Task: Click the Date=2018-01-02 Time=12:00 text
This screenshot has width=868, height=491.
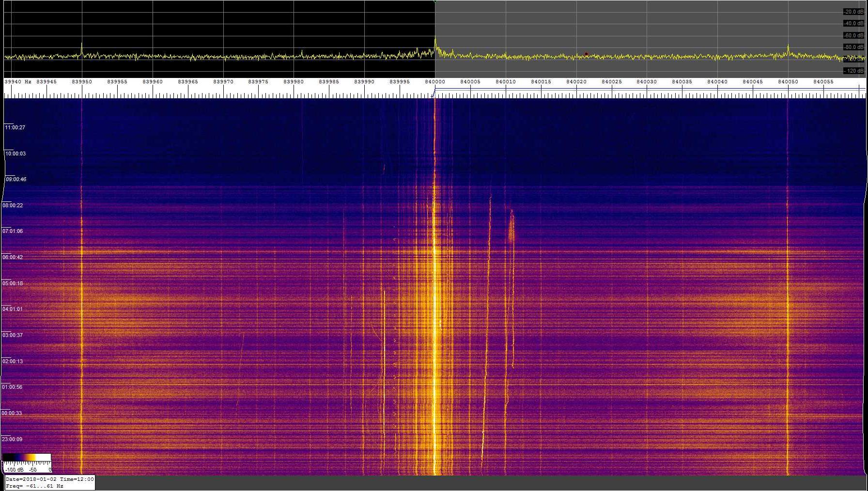Action: (x=50, y=479)
